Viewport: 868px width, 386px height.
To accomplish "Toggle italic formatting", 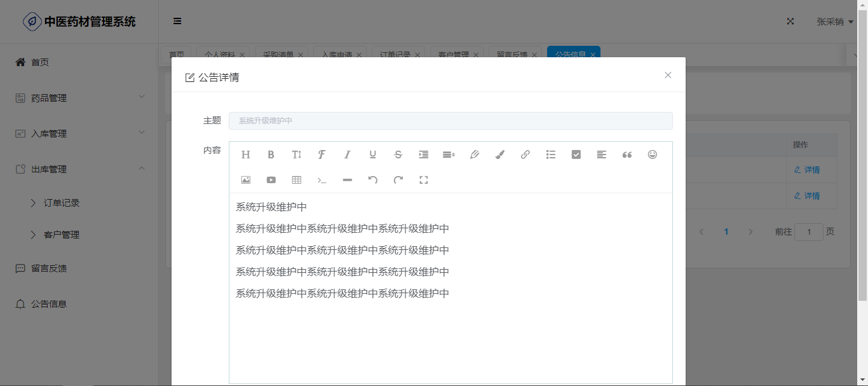I will (348, 155).
